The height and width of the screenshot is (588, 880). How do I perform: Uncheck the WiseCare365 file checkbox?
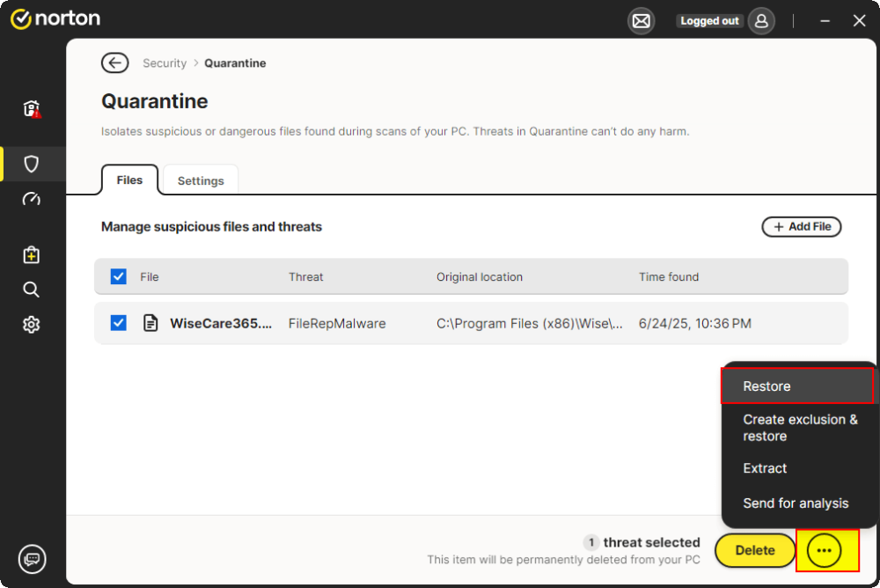pyautogui.click(x=119, y=323)
